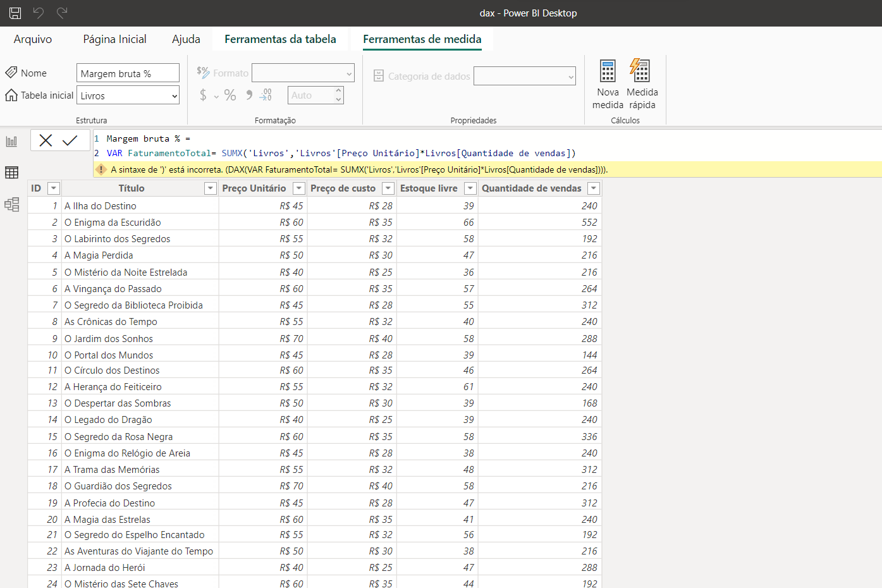Switch to Página Inicial tab
882x588 pixels.
click(x=115, y=39)
